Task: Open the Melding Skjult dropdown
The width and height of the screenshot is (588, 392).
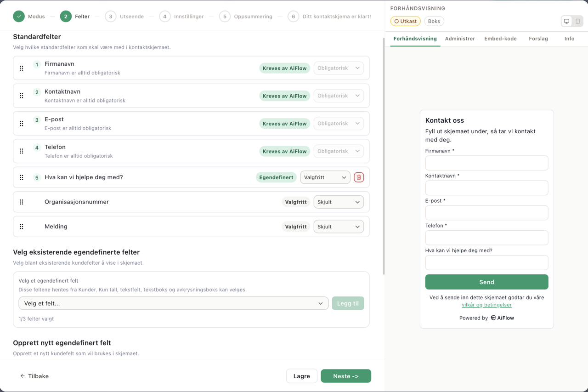Action: [x=339, y=227]
